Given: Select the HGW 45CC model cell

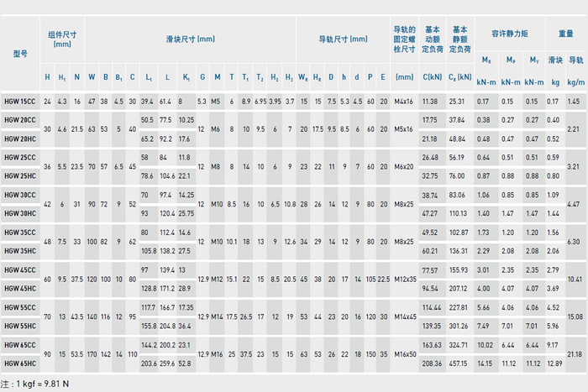Looking at the screenshot, I should pyautogui.click(x=20, y=269).
